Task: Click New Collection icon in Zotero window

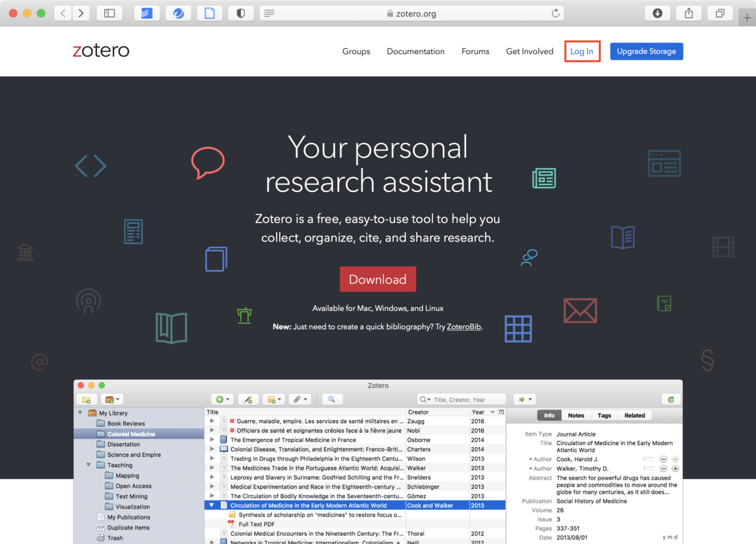Action: click(86, 399)
